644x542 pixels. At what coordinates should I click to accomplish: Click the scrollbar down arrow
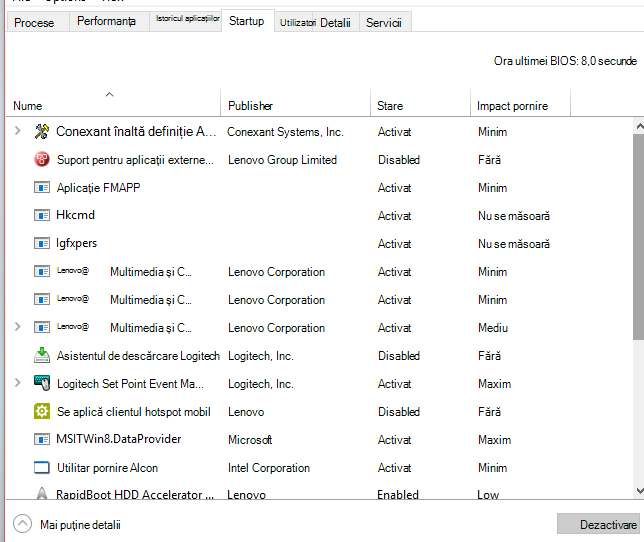pos(639,490)
